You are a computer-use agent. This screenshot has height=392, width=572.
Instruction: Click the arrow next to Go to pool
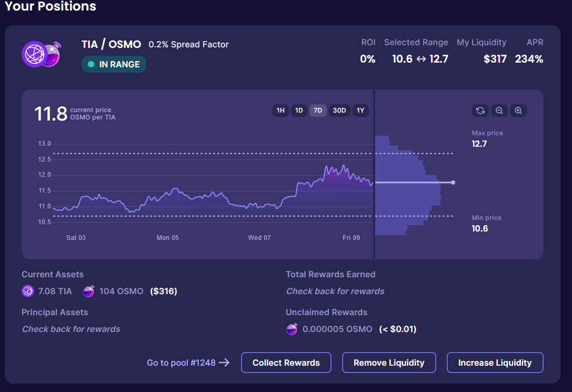click(224, 363)
